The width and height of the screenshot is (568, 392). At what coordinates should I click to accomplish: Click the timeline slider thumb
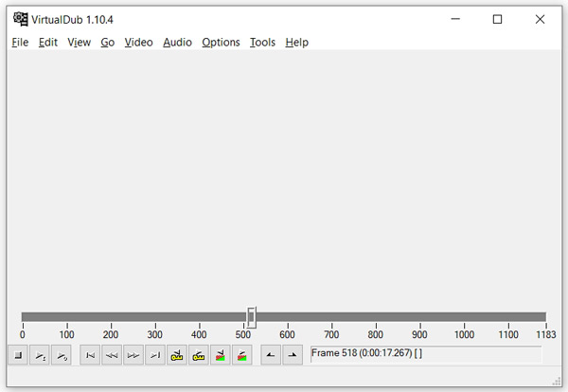pos(252,317)
